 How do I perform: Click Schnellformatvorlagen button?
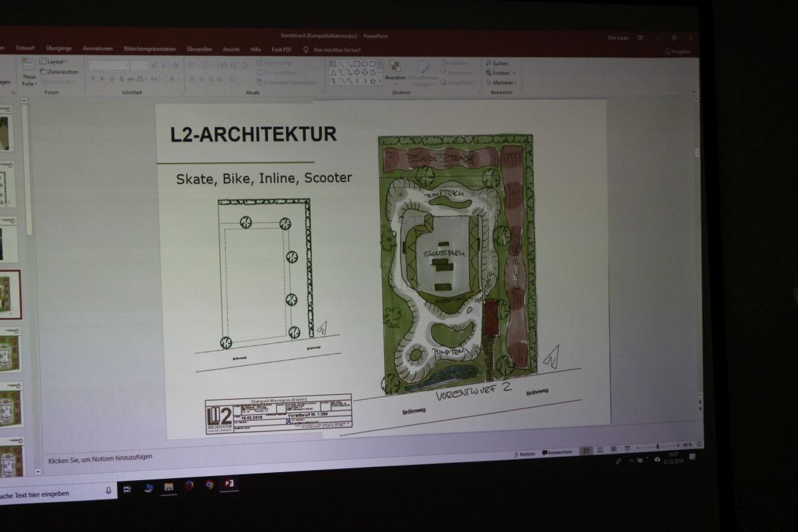click(x=423, y=72)
